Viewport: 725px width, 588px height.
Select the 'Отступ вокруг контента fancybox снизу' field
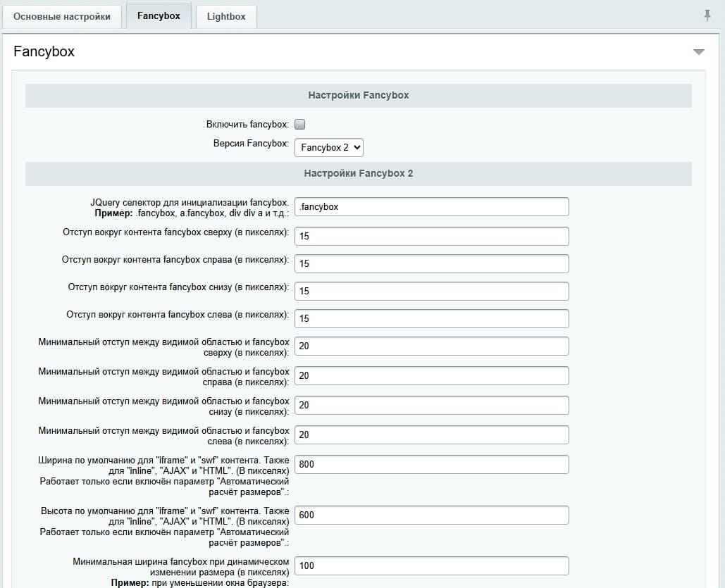pos(431,292)
